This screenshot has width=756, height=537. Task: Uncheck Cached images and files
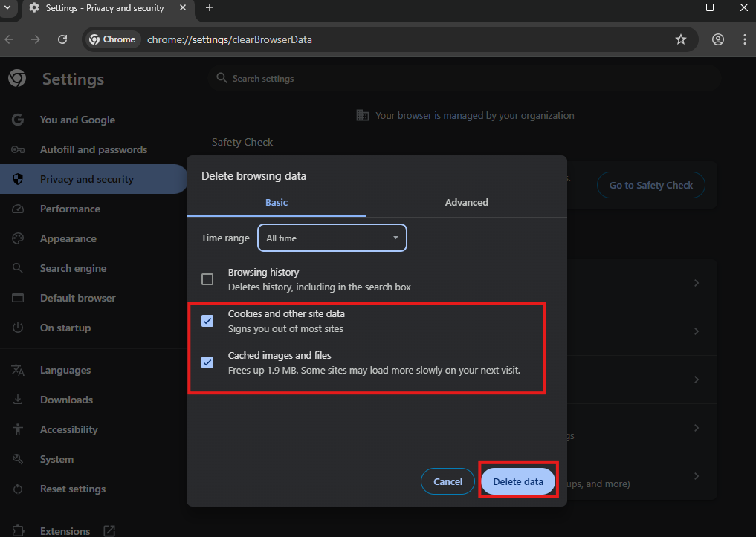tap(207, 362)
